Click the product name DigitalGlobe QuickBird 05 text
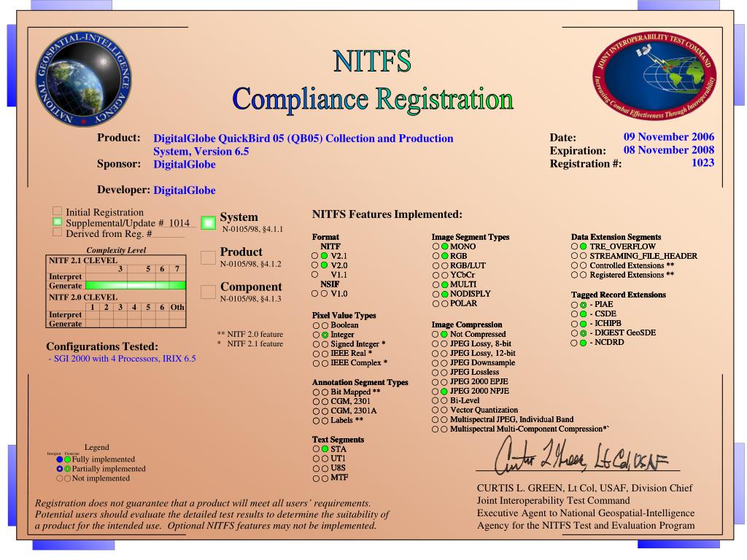747x560 pixels. 303,145
